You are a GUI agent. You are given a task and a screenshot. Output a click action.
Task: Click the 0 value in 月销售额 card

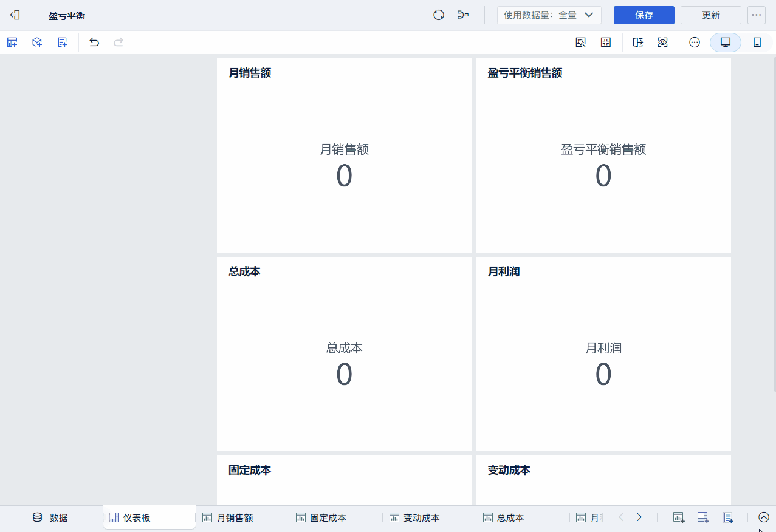345,176
